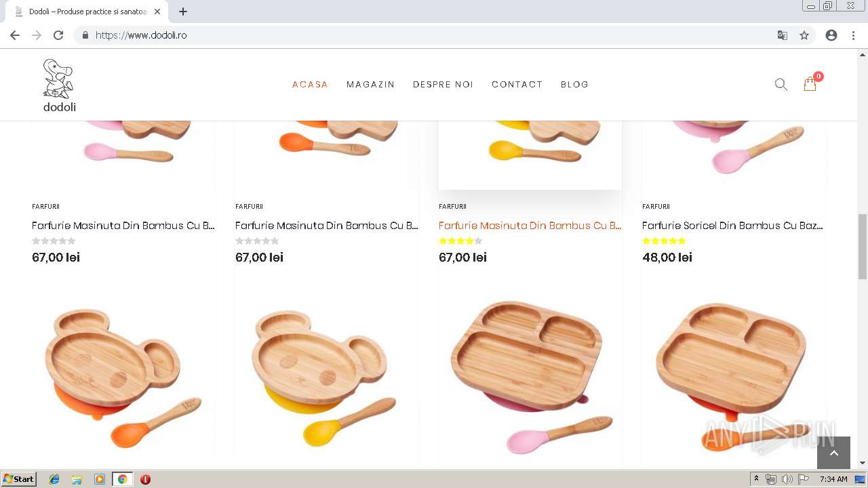Click the address bar URL field
The width and height of the screenshot is (868, 488).
pos(407,35)
